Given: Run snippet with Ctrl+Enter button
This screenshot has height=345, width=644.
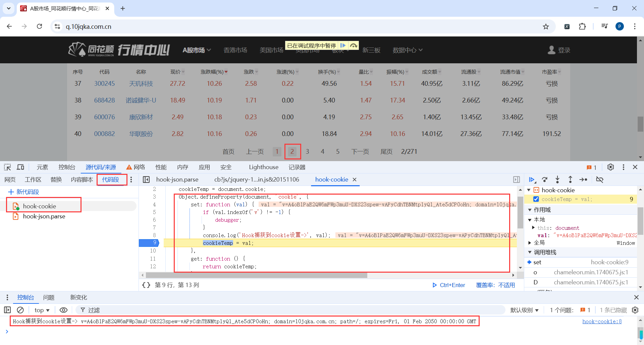Looking at the screenshot, I should (448, 285).
